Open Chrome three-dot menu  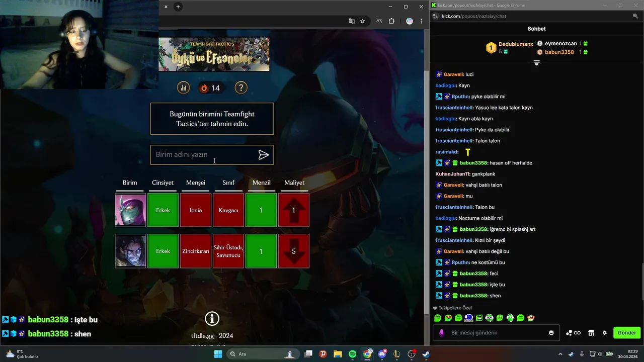click(422, 21)
